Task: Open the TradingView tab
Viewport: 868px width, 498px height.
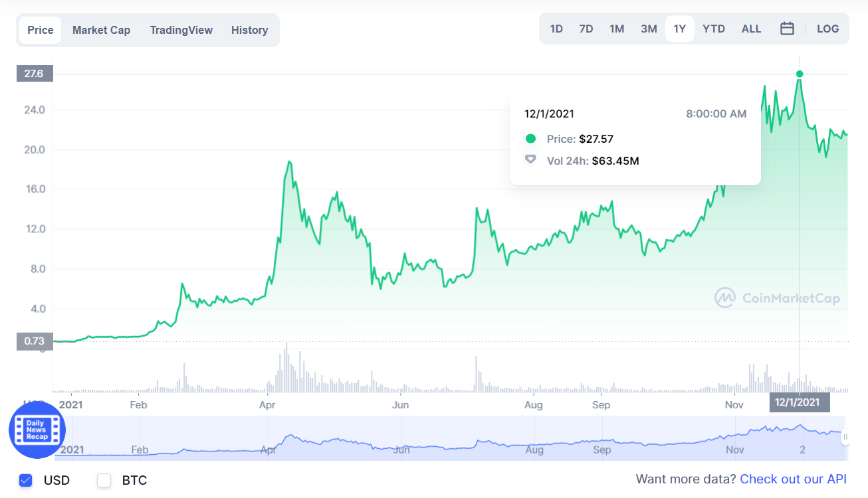Action: point(181,30)
